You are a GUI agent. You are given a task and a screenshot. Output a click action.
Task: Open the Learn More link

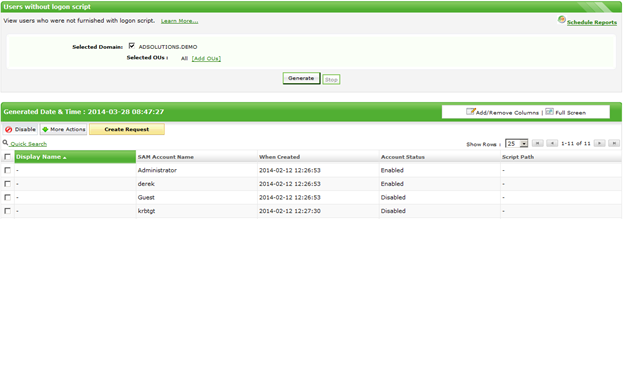179,21
